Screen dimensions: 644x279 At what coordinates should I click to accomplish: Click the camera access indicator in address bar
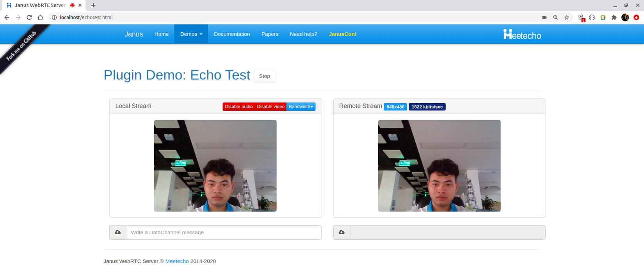pyautogui.click(x=544, y=18)
